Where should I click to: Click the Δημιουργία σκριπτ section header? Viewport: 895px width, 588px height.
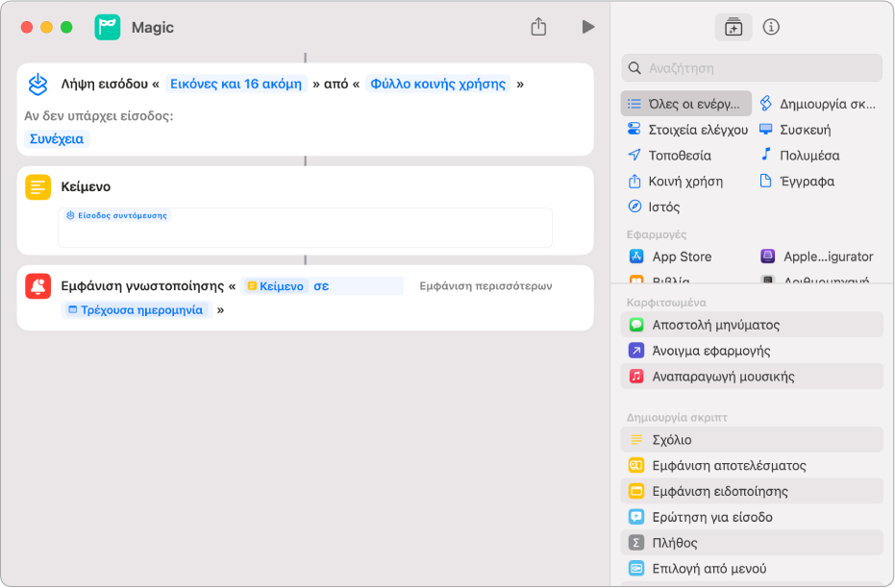tap(677, 418)
